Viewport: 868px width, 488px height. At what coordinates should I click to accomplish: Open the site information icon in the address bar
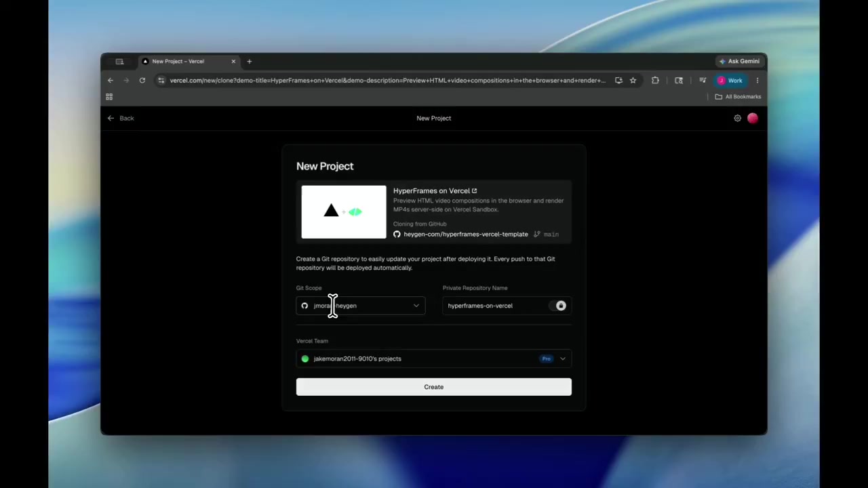161,80
